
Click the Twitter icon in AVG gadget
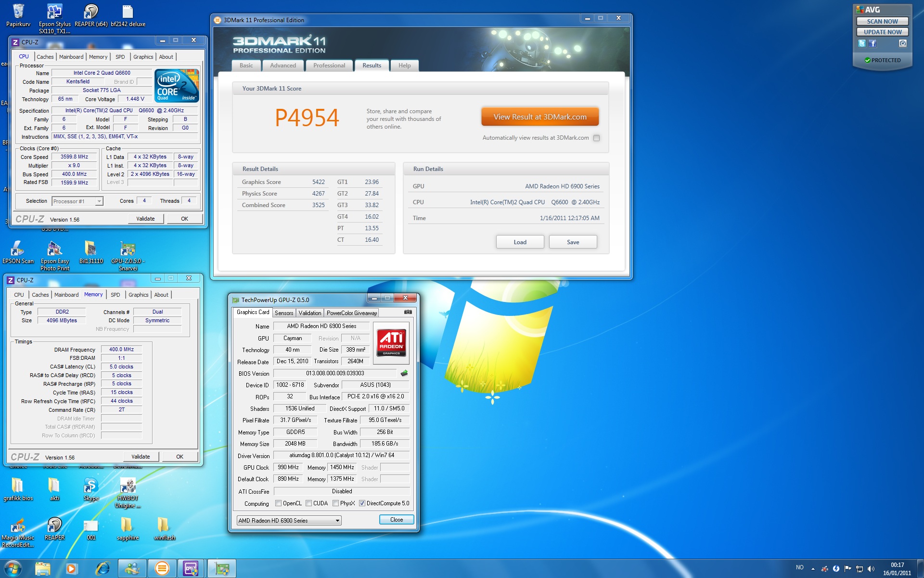(x=862, y=43)
